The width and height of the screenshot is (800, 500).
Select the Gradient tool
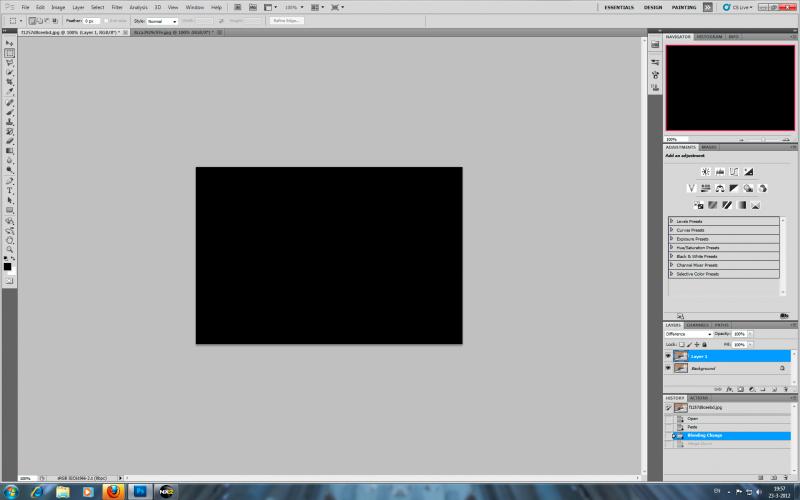pyautogui.click(x=10, y=152)
